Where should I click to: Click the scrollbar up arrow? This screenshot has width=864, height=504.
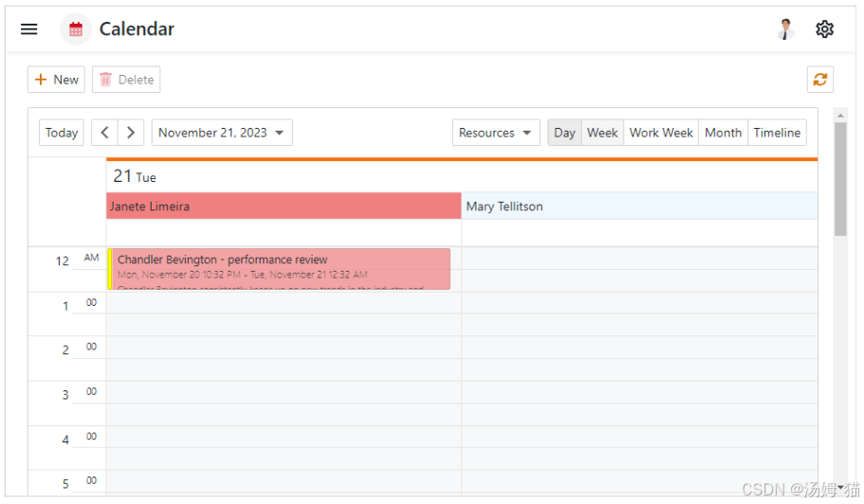point(840,116)
